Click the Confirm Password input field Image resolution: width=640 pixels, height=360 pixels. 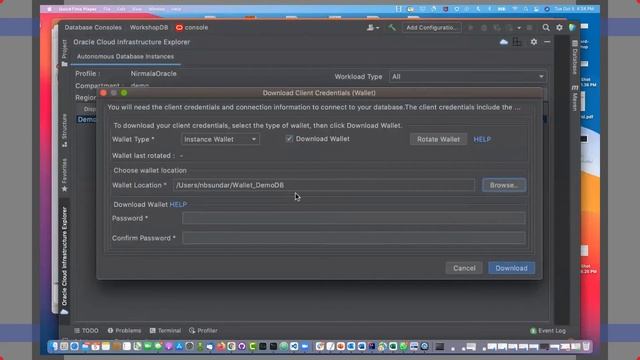(x=353, y=238)
